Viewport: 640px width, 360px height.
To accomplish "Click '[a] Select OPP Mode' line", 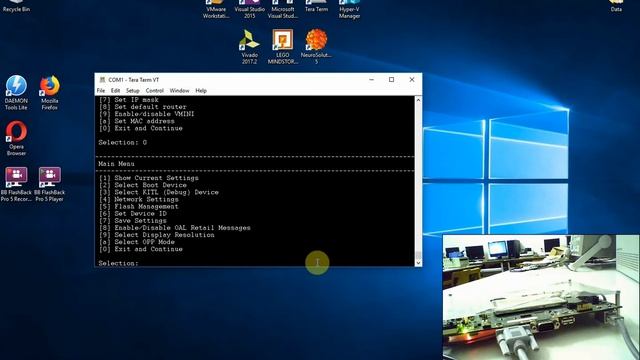I will [137, 242].
